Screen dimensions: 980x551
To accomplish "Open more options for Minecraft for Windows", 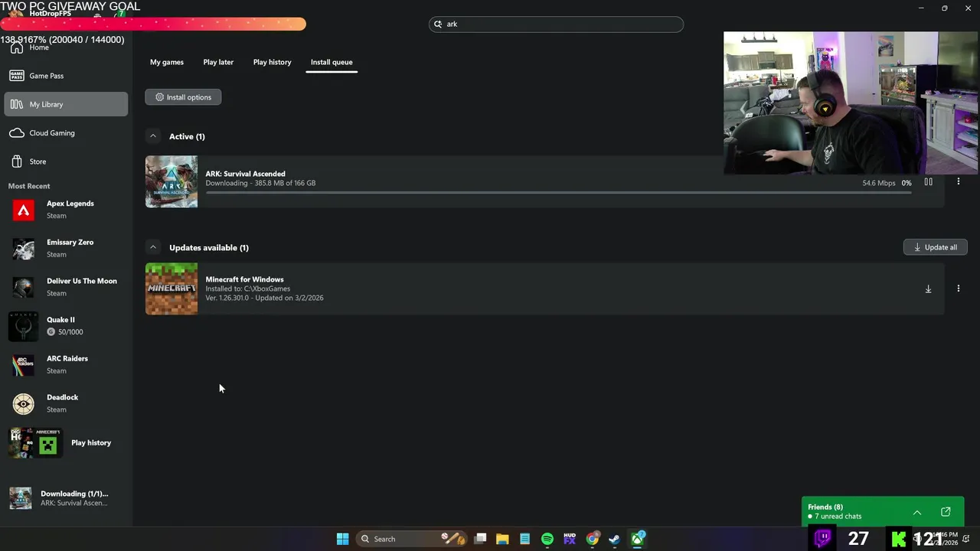I will tap(958, 289).
